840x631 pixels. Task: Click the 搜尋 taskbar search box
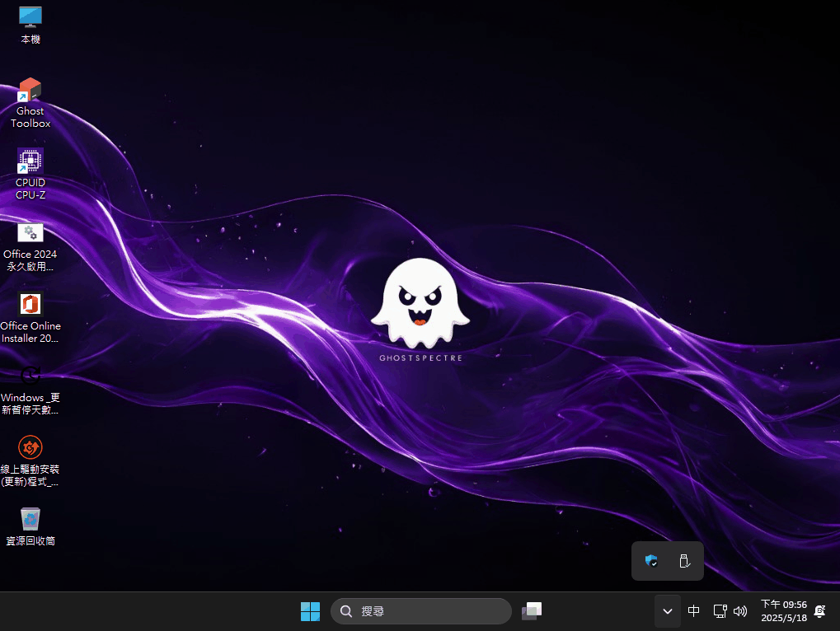click(421, 611)
